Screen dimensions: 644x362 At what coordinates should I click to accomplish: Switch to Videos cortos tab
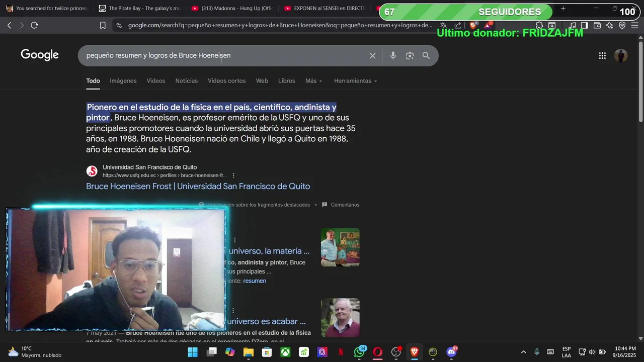point(227,81)
